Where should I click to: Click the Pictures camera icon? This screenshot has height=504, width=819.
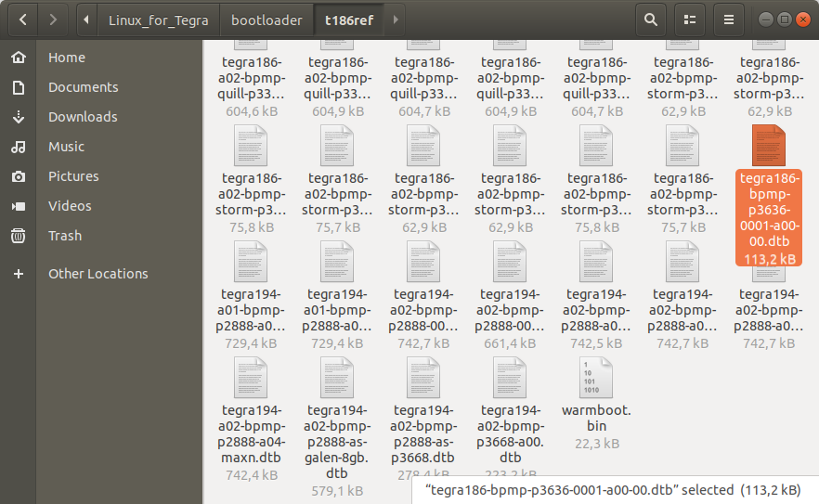[19, 176]
